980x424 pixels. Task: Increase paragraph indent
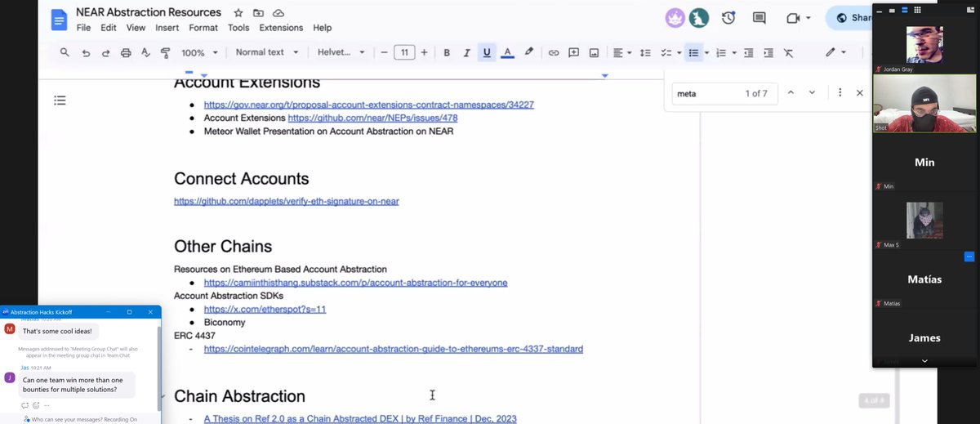tap(768, 52)
